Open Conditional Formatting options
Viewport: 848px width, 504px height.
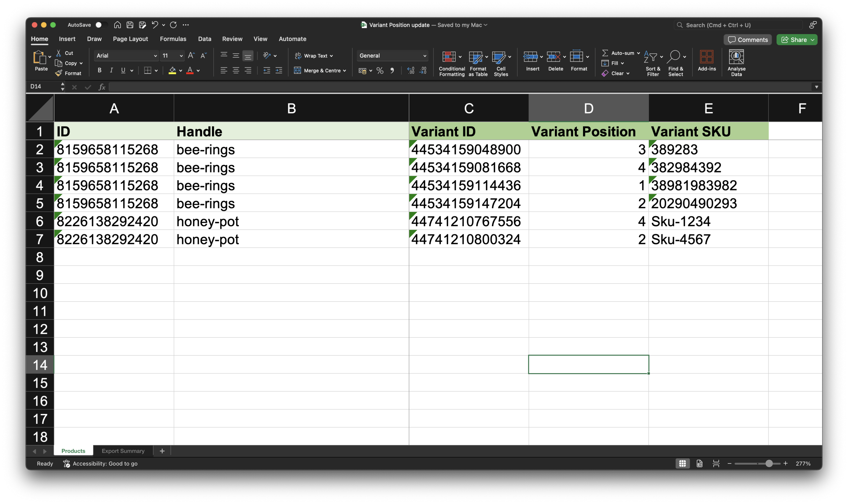click(451, 63)
